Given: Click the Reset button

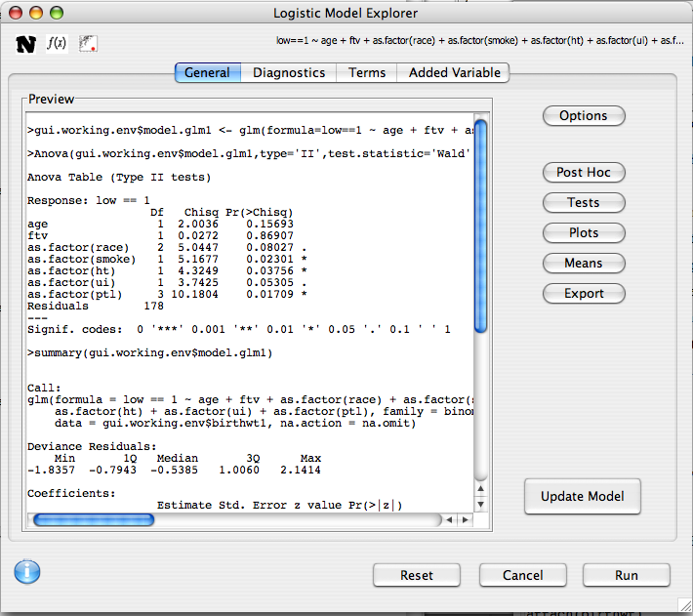Looking at the screenshot, I should click(417, 575).
